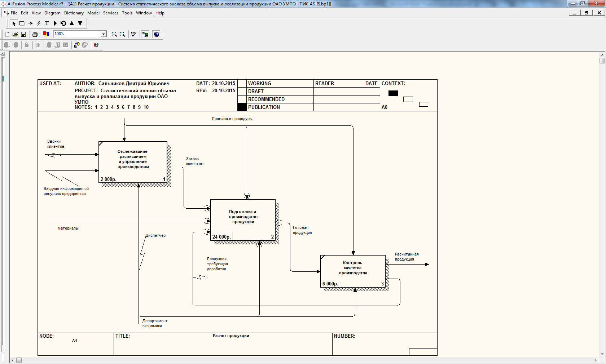Click the Zoom magnifier button
This screenshot has width=606, height=364.
(114, 34)
